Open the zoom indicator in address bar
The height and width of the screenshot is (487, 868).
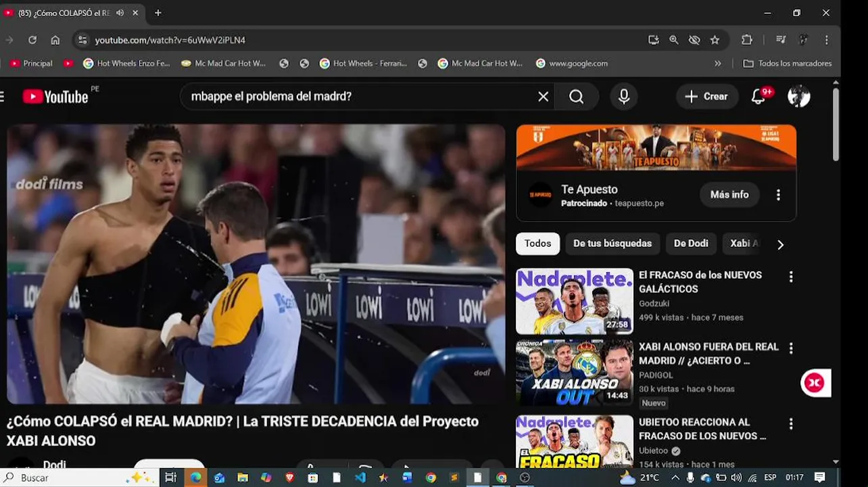(x=674, y=40)
